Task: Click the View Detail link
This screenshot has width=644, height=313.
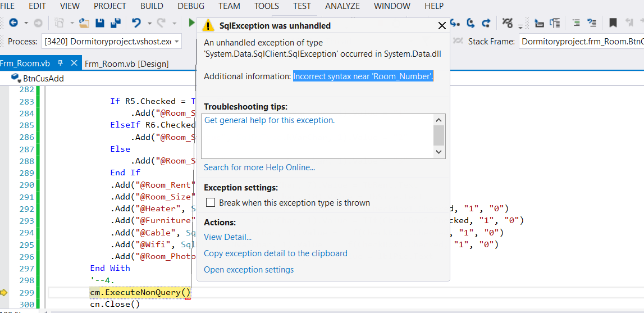Action: 227,237
